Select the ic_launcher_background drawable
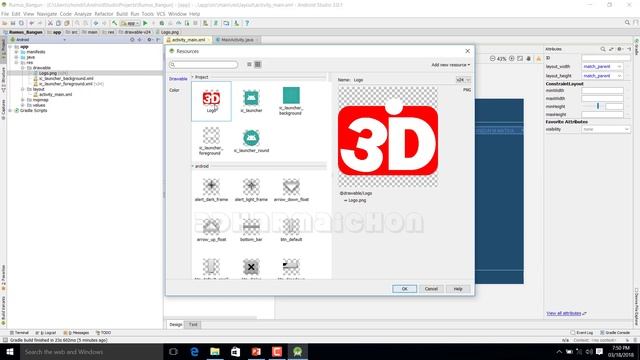 291,101
